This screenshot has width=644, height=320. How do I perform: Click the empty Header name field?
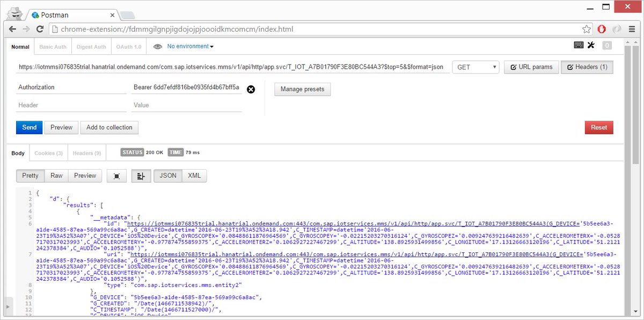(71, 105)
